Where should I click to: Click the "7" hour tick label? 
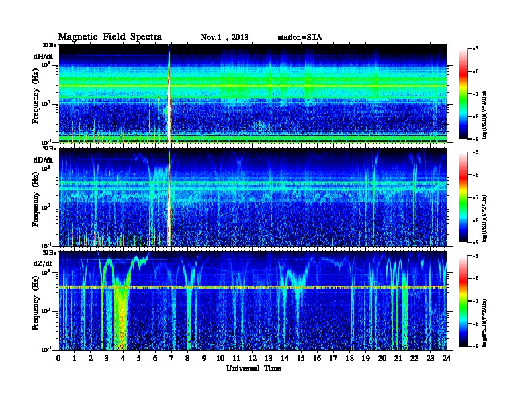(x=171, y=358)
